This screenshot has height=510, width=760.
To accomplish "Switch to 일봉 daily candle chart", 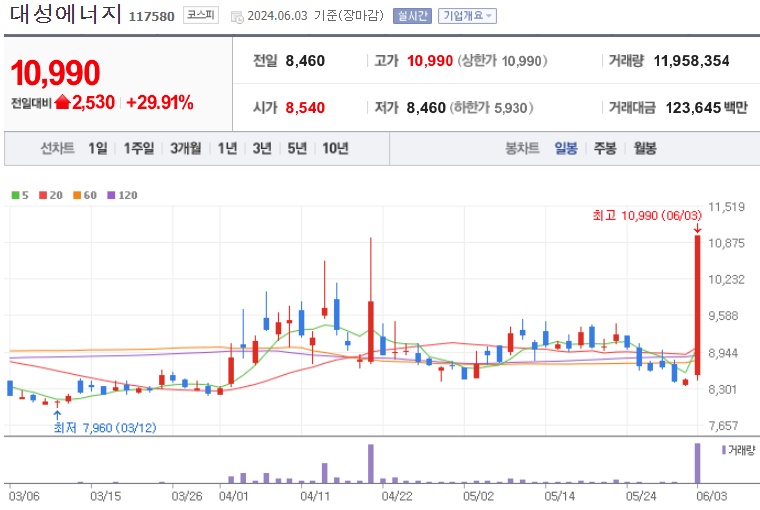I will click(x=566, y=148).
